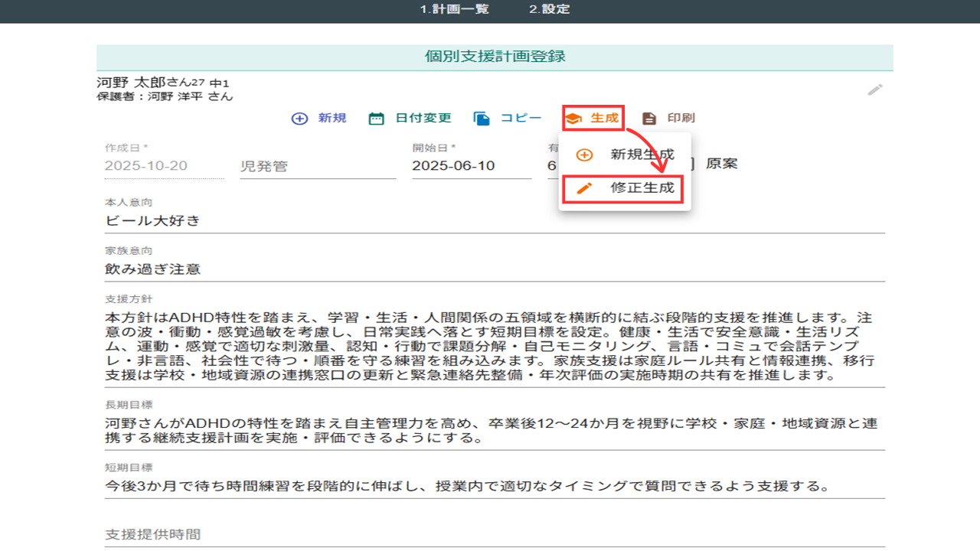Image resolution: width=980 pixels, height=551 pixels.
Task: Click the コピー copy icon
Action: tap(482, 119)
